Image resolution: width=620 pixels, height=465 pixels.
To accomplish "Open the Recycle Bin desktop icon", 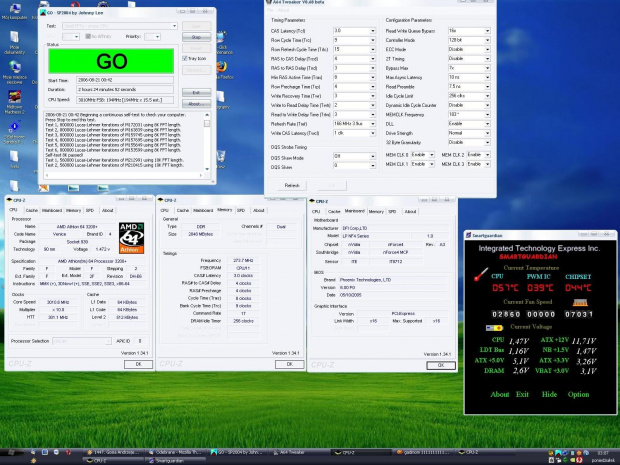I will (221, 159).
